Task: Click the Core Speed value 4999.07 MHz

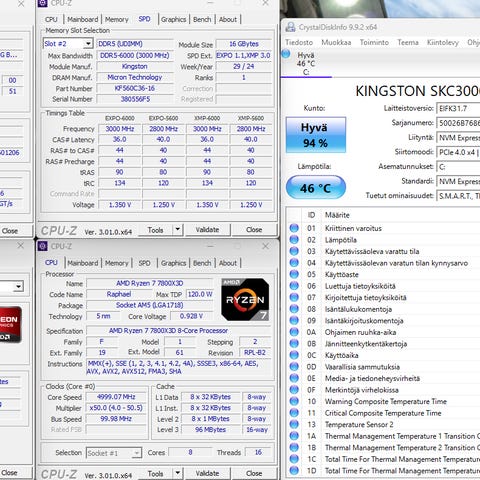Action: (116, 397)
